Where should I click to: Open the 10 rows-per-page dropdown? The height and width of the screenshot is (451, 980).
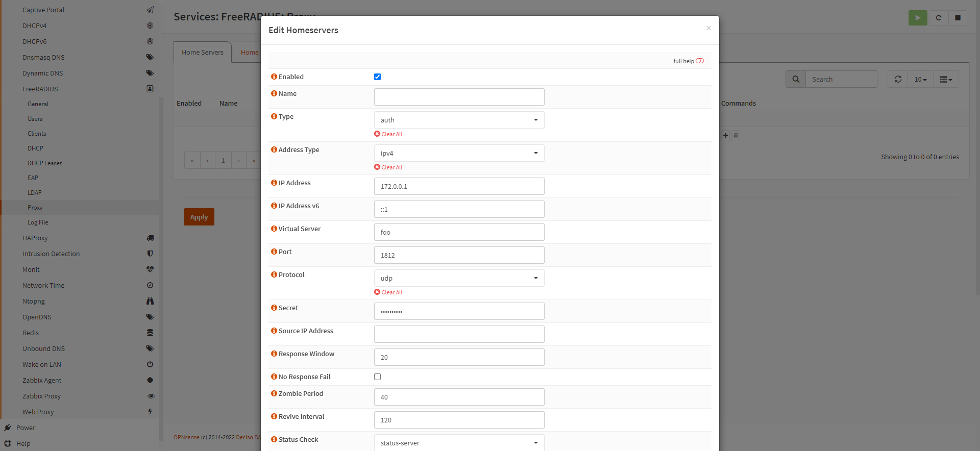pos(920,79)
